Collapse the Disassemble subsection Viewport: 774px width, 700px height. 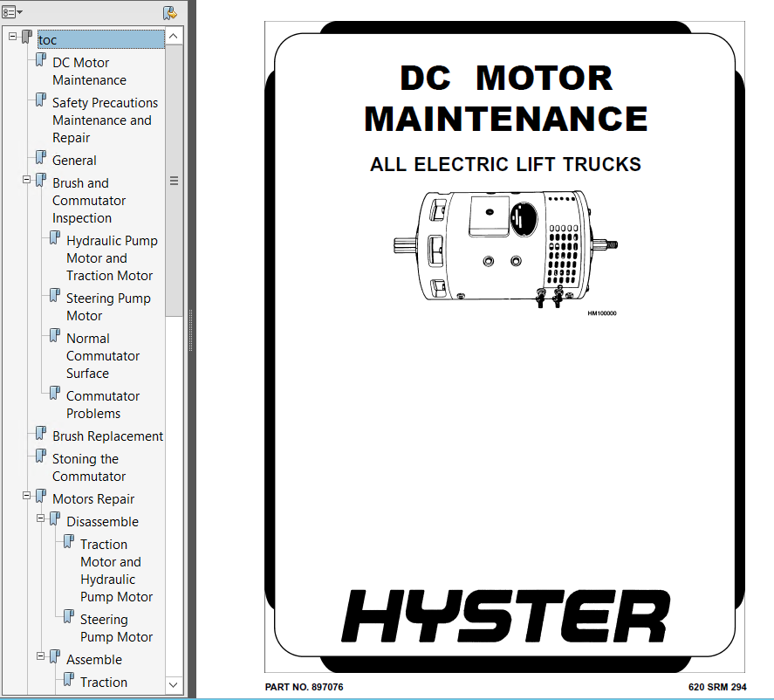(x=40, y=518)
